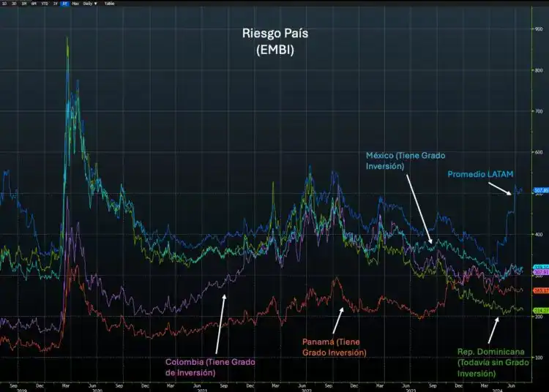
Task: Toggle the highlighted 5Y range
Action: (64, 4)
